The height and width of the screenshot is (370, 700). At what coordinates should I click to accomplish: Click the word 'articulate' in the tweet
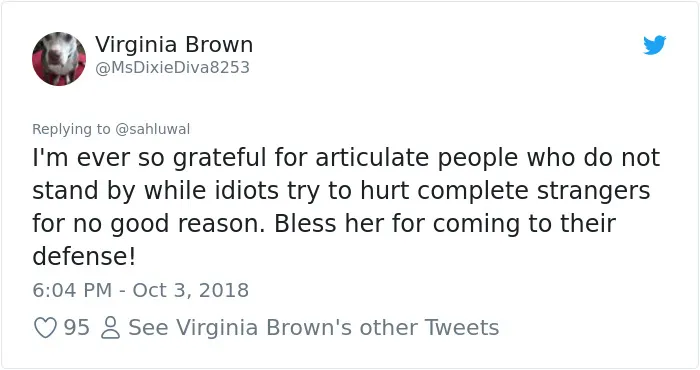click(x=372, y=158)
